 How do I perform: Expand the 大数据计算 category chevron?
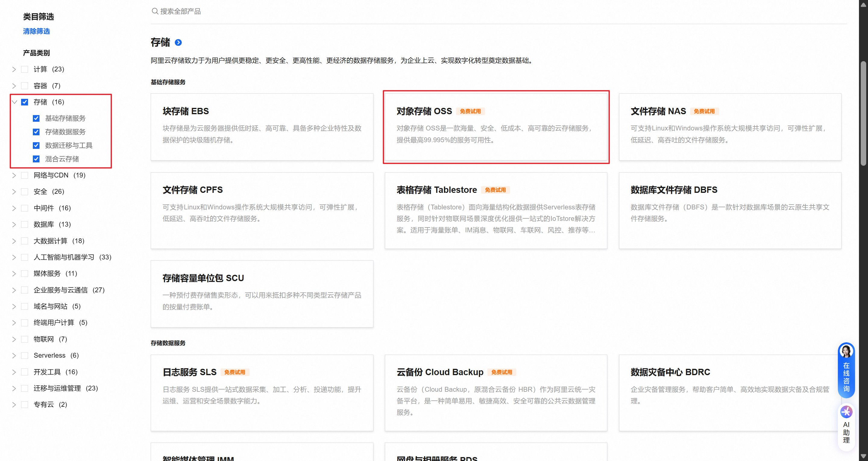14,241
